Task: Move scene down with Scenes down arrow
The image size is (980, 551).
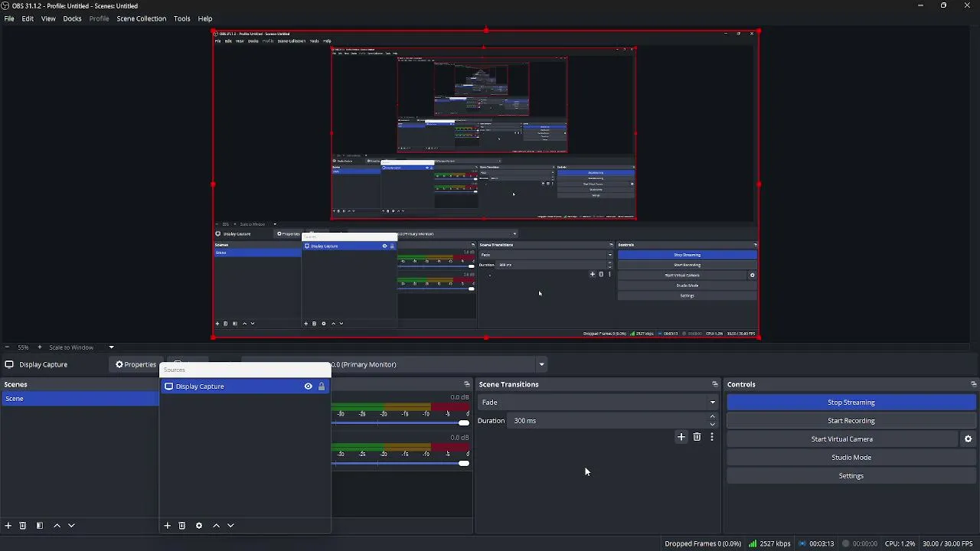Action: click(x=71, y=526)
